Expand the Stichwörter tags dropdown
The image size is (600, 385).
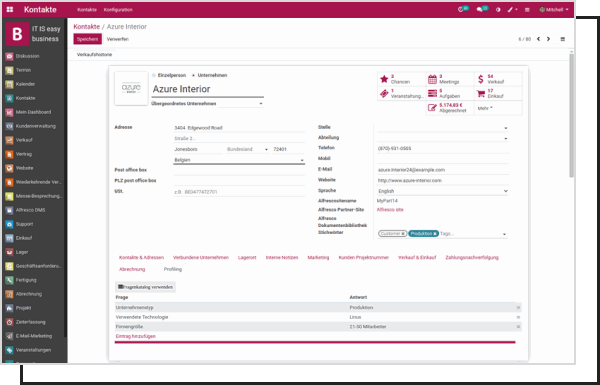(504, 234)
